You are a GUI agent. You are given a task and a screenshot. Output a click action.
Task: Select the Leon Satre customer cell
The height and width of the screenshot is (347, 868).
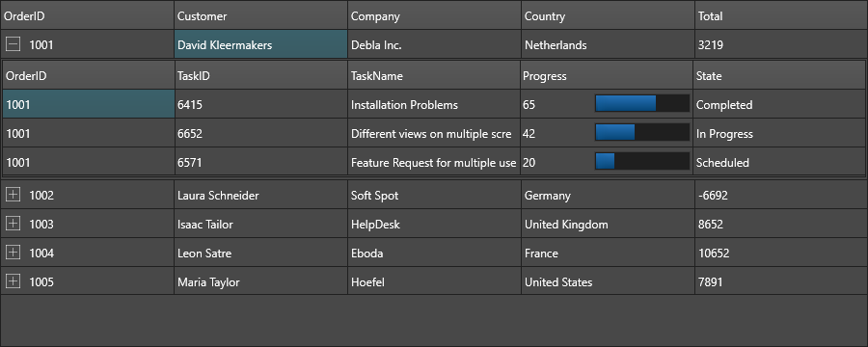pos(260,253)
